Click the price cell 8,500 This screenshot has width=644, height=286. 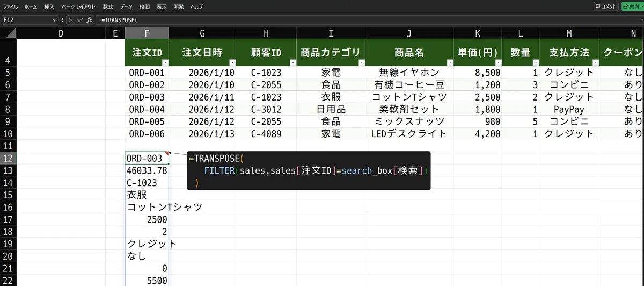478,72
